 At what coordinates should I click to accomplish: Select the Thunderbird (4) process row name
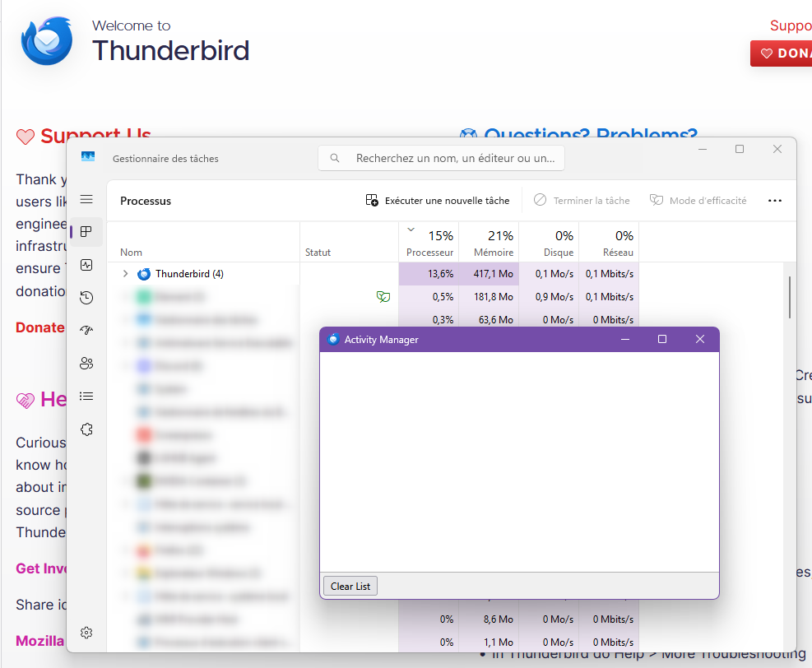(x=189, y=274)
